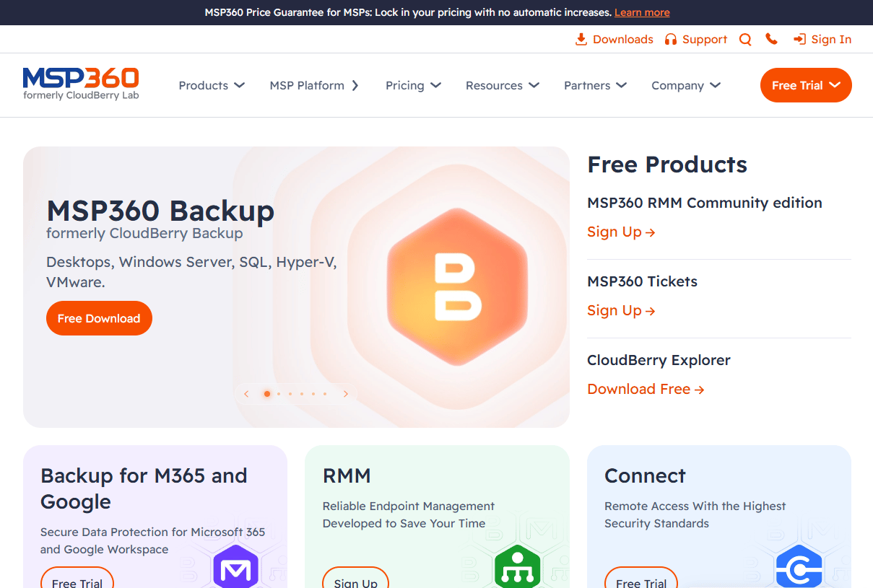Click the Free Products heading
This screenshot has width=873, height=588.
(x=667, y=164)
